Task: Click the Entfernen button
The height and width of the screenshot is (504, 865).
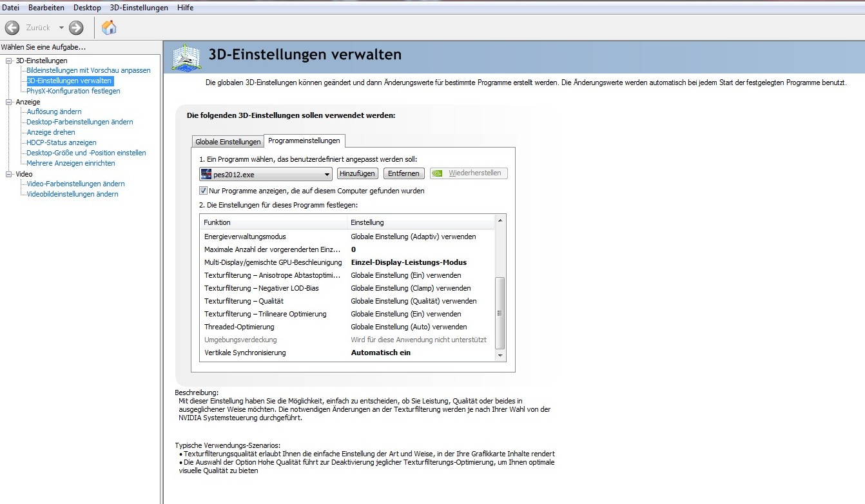Action: tap(404, 173)
